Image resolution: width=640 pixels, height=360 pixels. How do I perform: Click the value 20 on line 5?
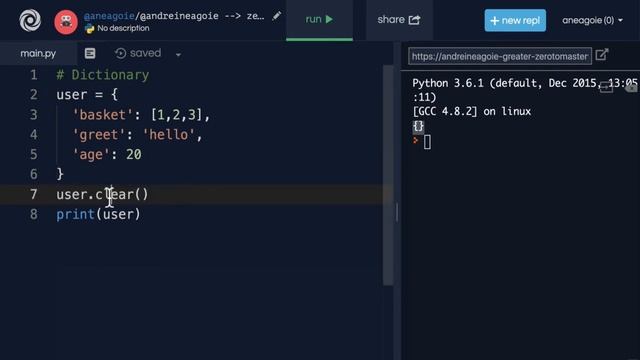(x=133, y=155)
